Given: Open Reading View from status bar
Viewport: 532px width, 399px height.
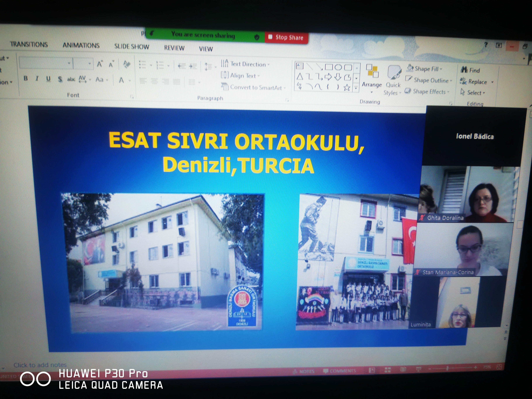Looking at the screenshot, I should [x=403, y=369].
